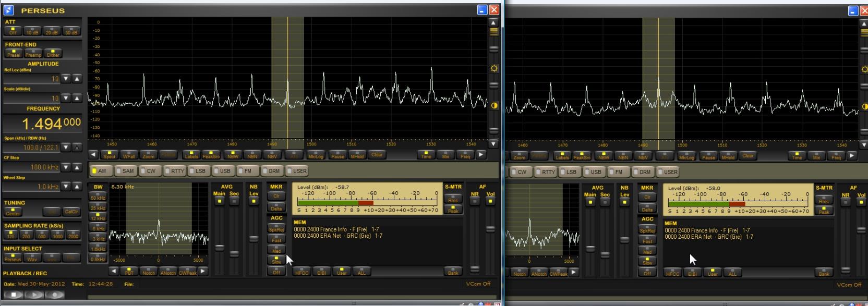The width and height of the screenshot is (868, 306).
Task: Select CW mode in left window
Action: (149, 170)
